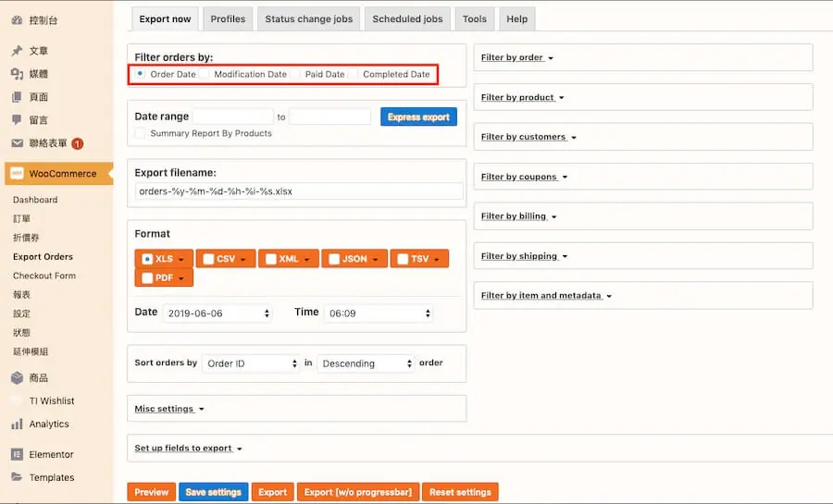The height and width of the screenshot is (504, 833).
Task: Open TI Wishlist in sidebar
Action: coord(52,400)
